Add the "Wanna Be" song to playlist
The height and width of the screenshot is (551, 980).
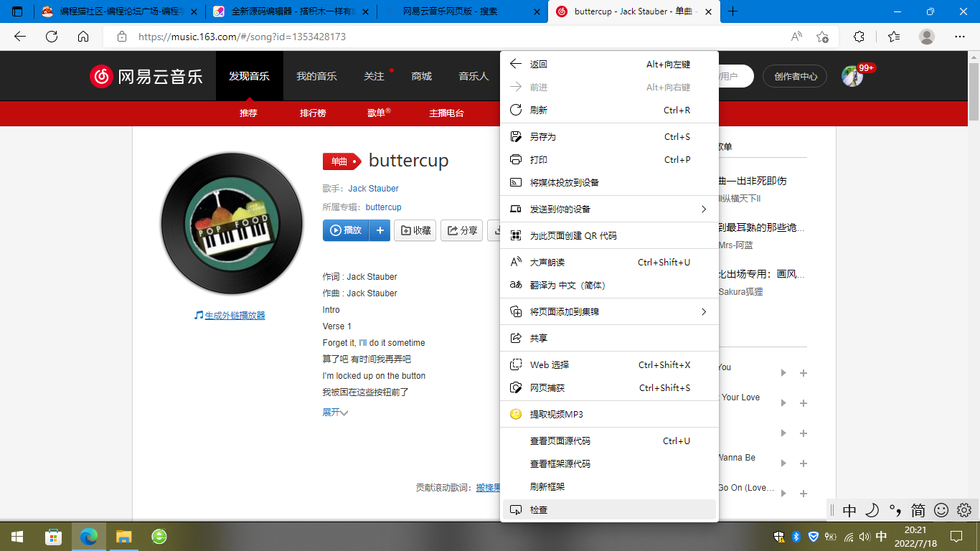(804, 463)
